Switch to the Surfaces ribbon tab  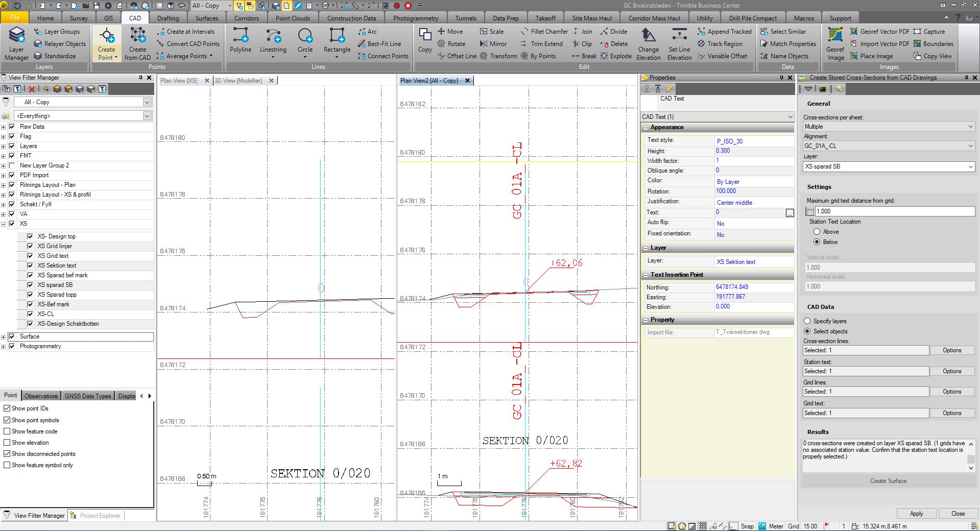click(x=206, y=18)
